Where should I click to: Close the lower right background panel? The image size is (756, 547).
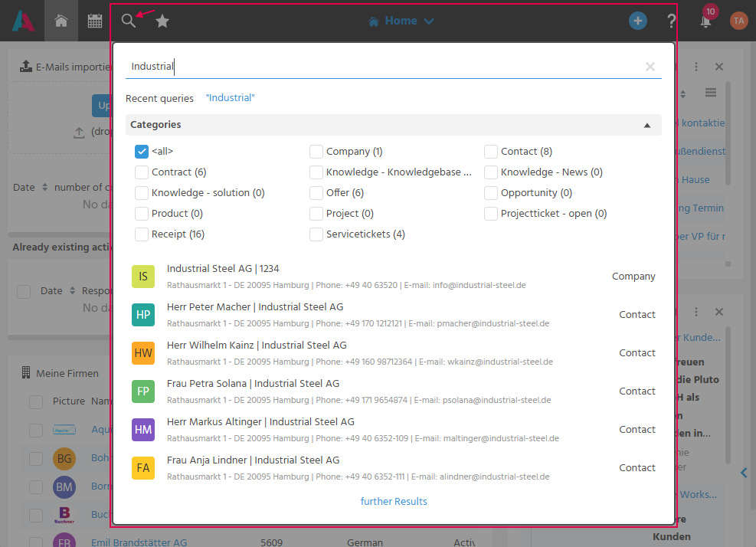719,312
